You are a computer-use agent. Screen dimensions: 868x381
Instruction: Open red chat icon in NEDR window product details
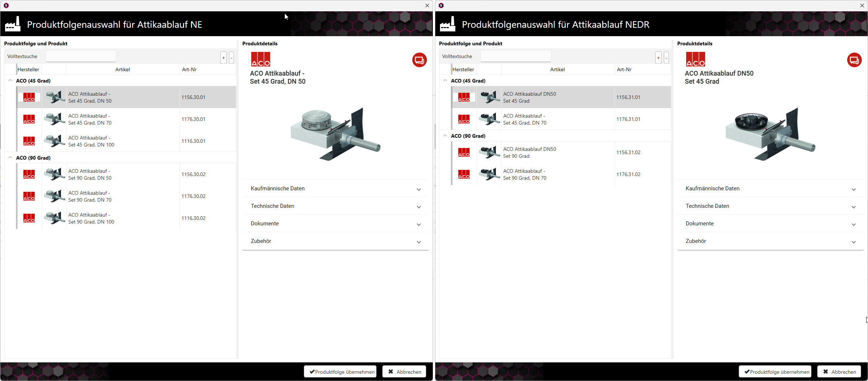(854, 60)
